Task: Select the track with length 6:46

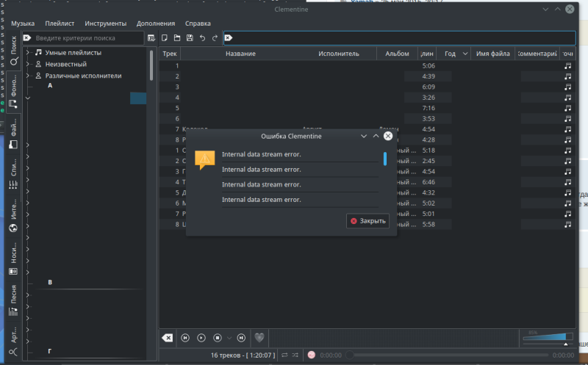Action: [x=367, y=182]
